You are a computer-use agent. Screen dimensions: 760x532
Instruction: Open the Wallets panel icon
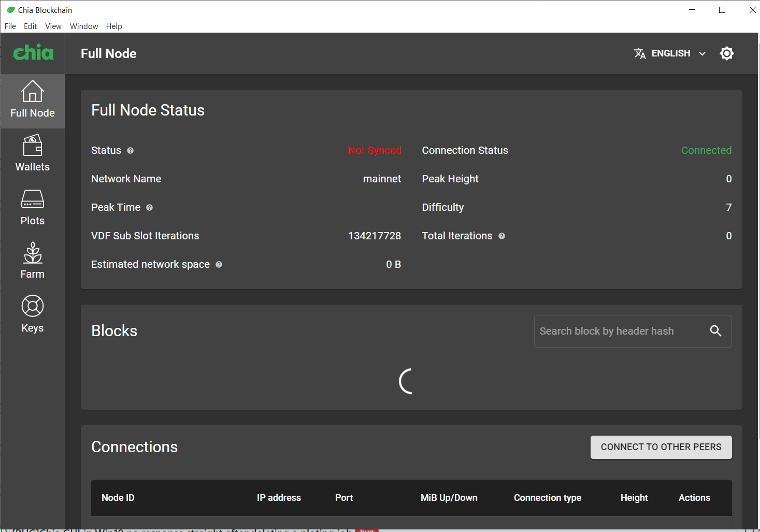coord(32,145)
